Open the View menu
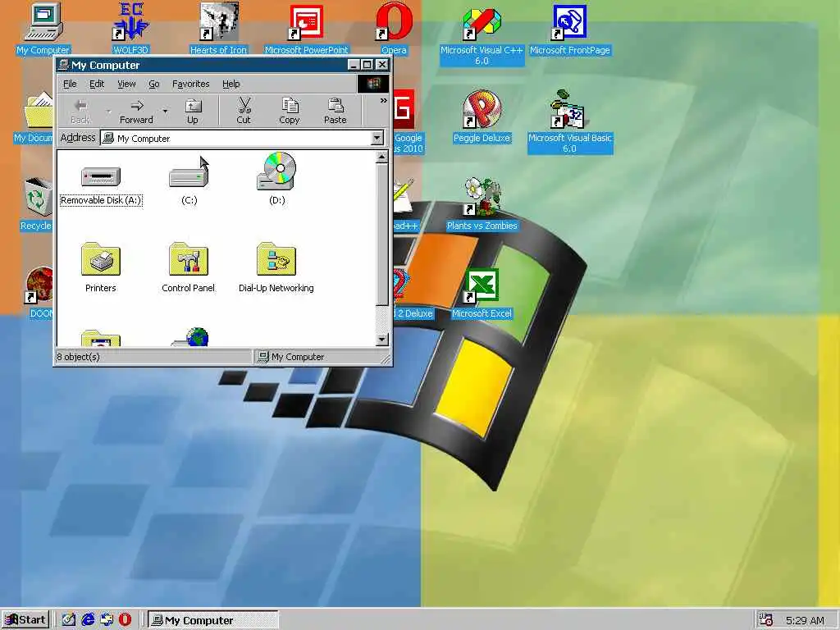 pyautogui.click(x=126, y=84)
